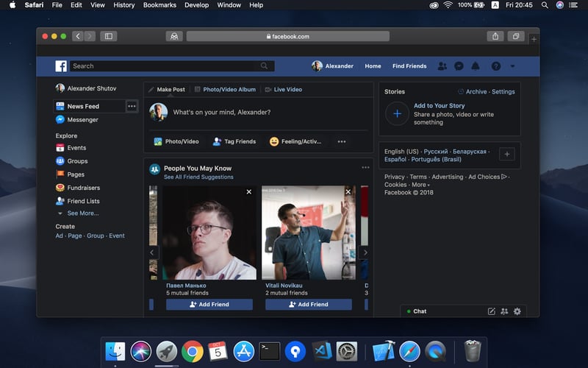588x368 pixels.
Task: Click the new message compose icon in chat bar
Action: 492,311
